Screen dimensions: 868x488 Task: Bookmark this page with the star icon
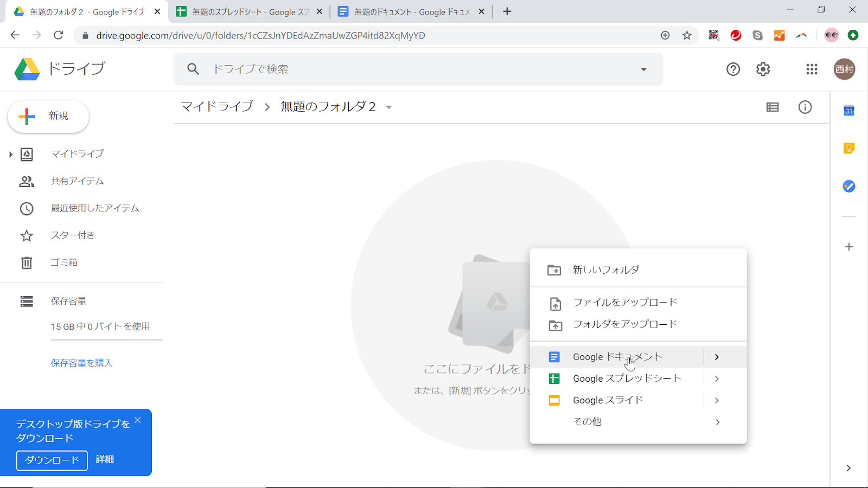point(687,35)
